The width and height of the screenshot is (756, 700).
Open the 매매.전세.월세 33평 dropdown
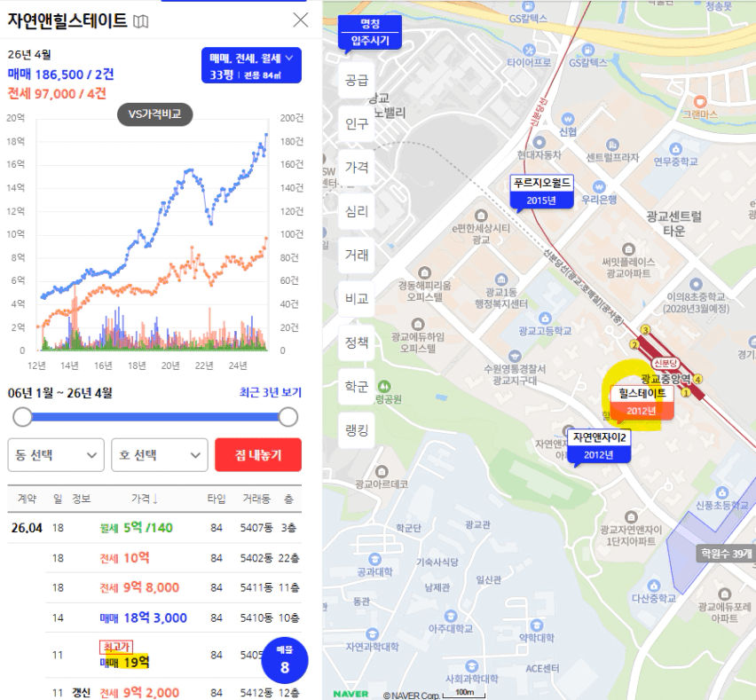tap(251, 65)
